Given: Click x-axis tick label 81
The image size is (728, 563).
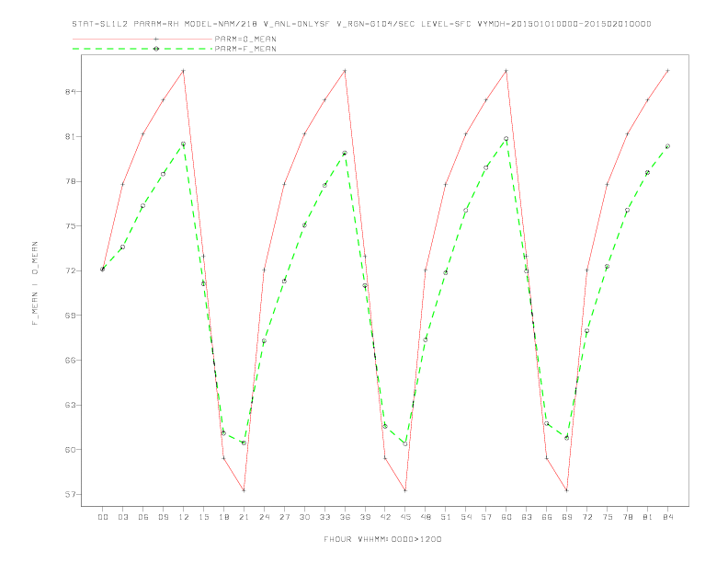Looking at the screenshot, I should pos(648,517).
